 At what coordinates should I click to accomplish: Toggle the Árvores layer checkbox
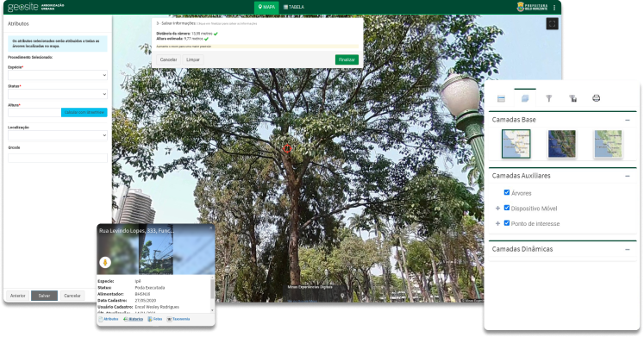507,192
